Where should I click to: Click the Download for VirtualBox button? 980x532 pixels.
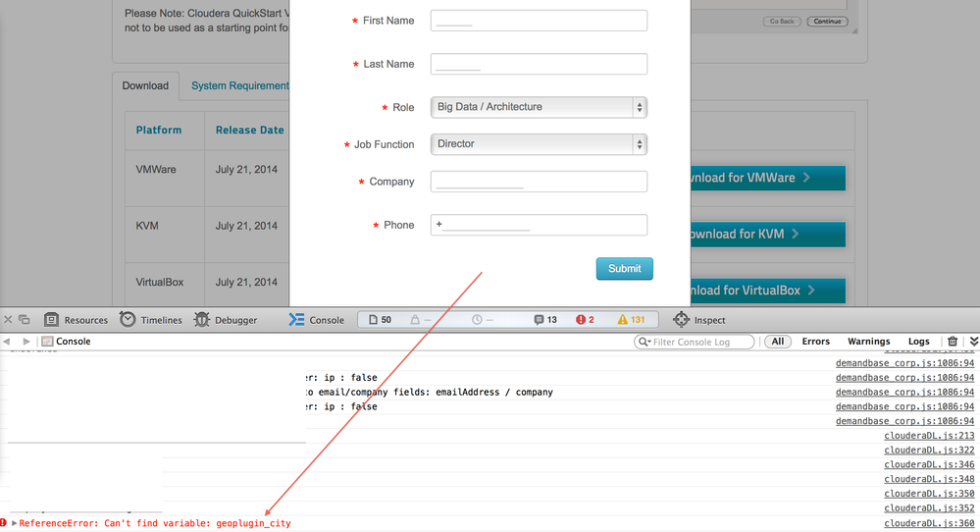768,291
